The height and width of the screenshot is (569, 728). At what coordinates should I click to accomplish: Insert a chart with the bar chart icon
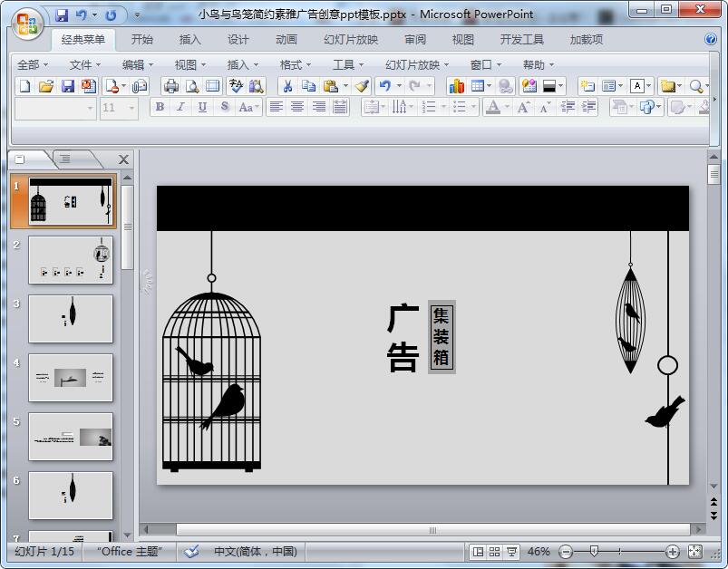456,86
